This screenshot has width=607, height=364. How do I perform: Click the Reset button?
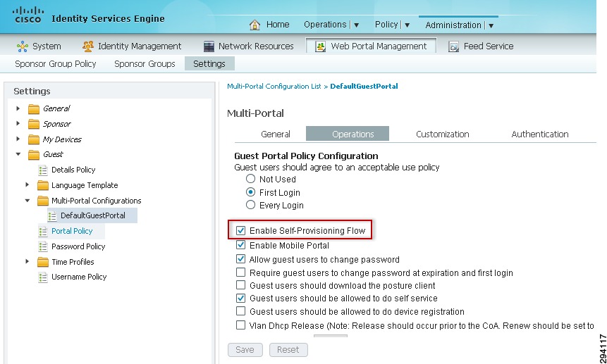click(x=288, y=350)
